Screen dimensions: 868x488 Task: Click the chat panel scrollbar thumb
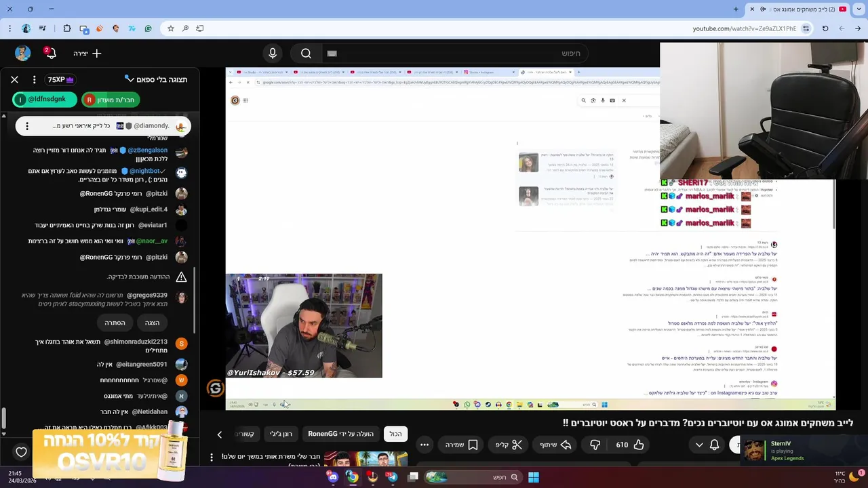click(x=4, y=418)
